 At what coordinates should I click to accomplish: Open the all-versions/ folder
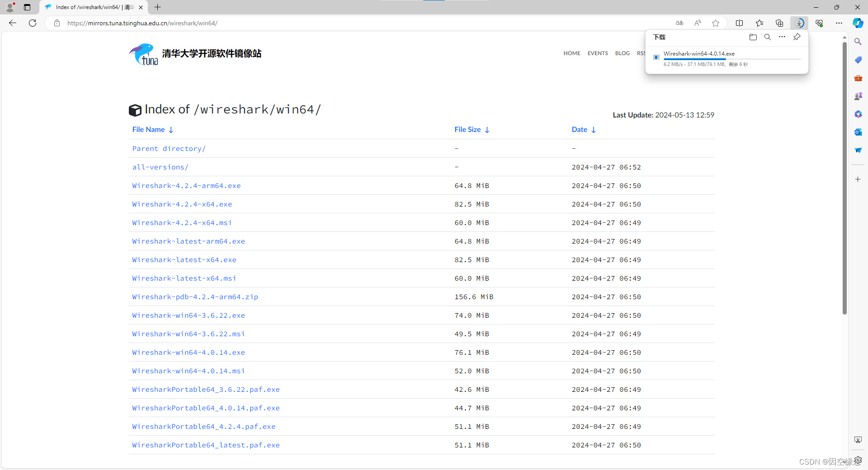[160, 167]
